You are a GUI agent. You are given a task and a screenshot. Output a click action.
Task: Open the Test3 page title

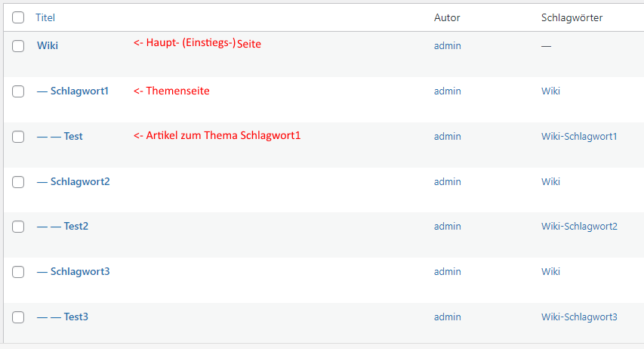pyautogui.click(x=76, y=317)
